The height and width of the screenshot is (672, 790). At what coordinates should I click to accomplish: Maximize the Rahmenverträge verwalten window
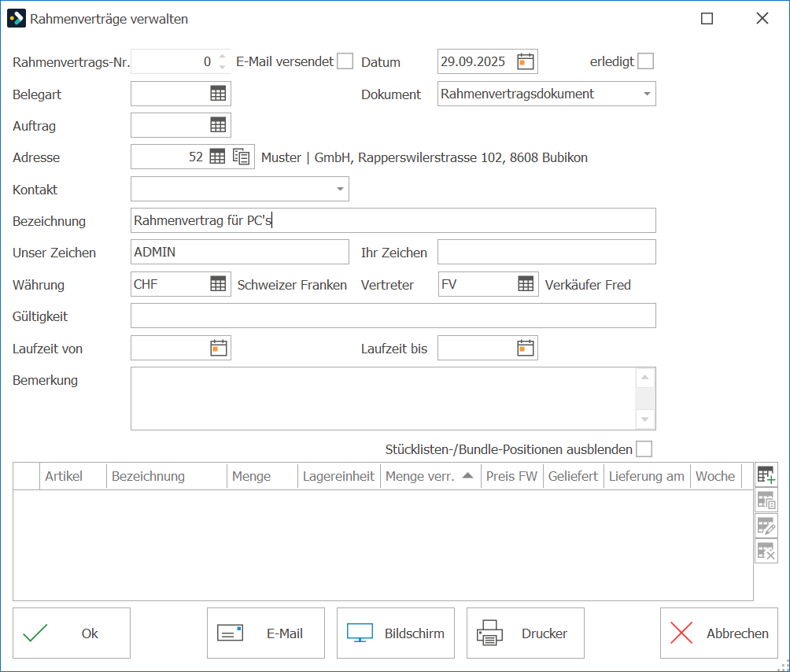pyautogui.click(x=707, y=19)
